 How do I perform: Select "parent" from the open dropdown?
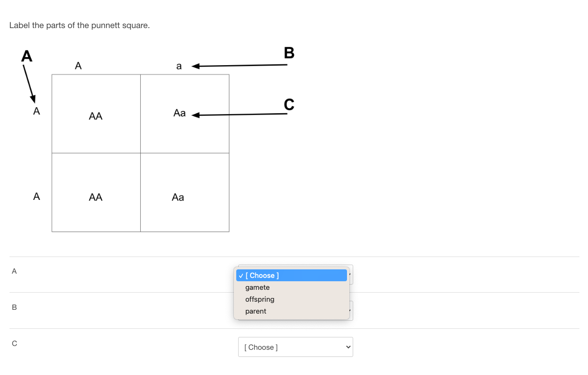[x=256, y=311]
